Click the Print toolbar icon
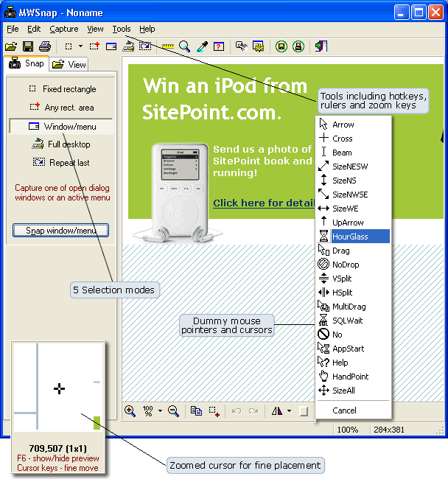The width and height of the screenshot is (448, 479). click(44, 46)
